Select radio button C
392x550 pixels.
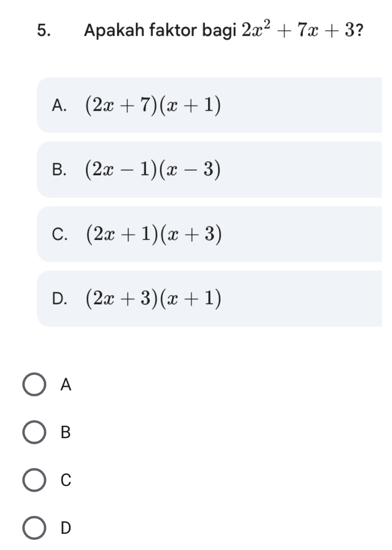pyautogui.click(x=34, y=480)
